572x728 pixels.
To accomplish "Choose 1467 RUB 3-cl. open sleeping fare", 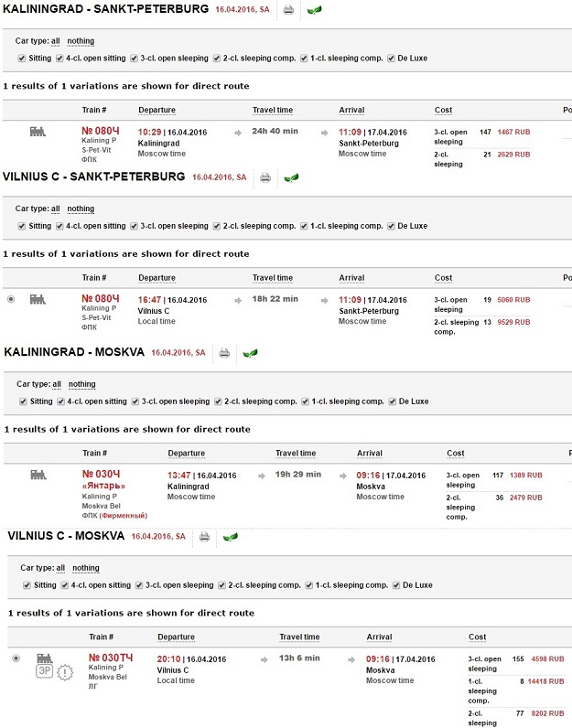I will (x=513, y=132).
